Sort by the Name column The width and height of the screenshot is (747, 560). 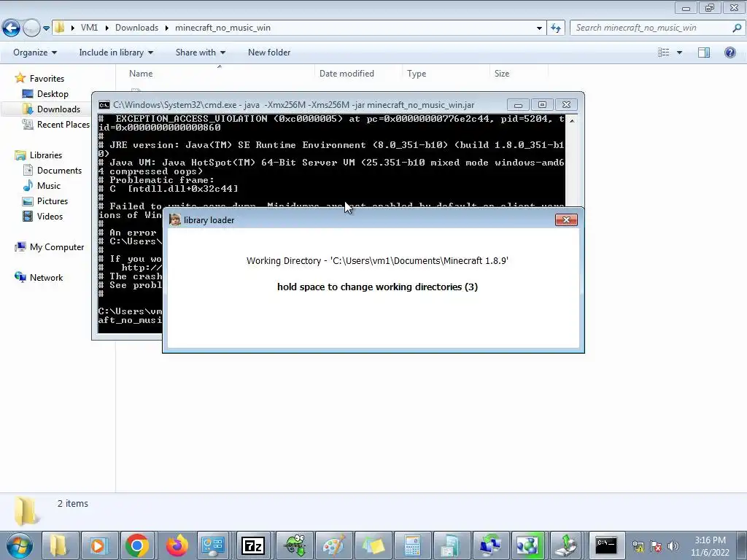click(x=141, y=74)
